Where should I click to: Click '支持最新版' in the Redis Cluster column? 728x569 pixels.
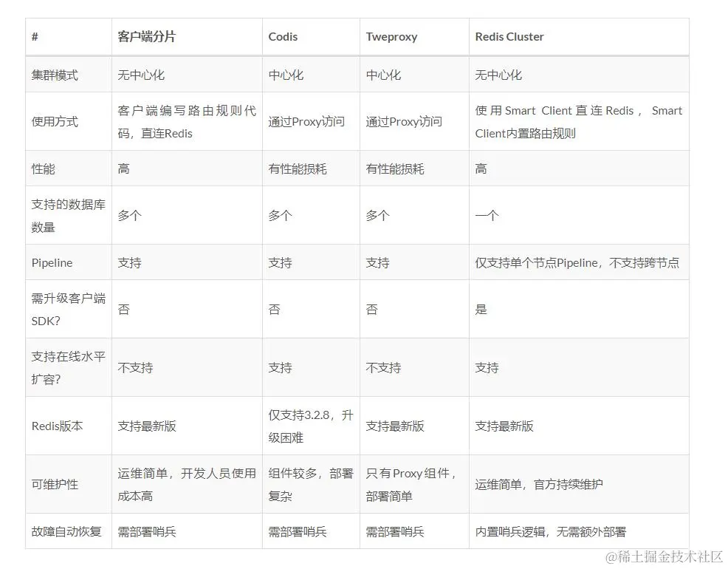click(504, 426)
